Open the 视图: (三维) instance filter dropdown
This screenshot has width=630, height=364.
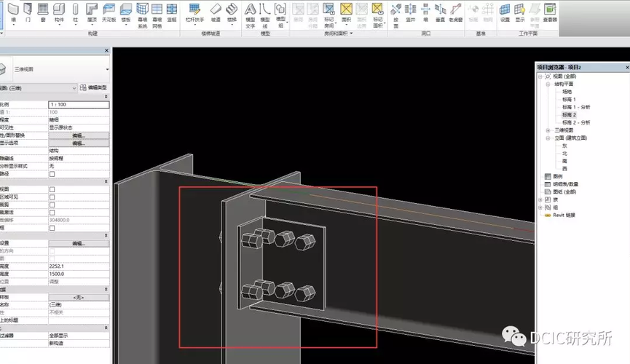coord(74,88)
